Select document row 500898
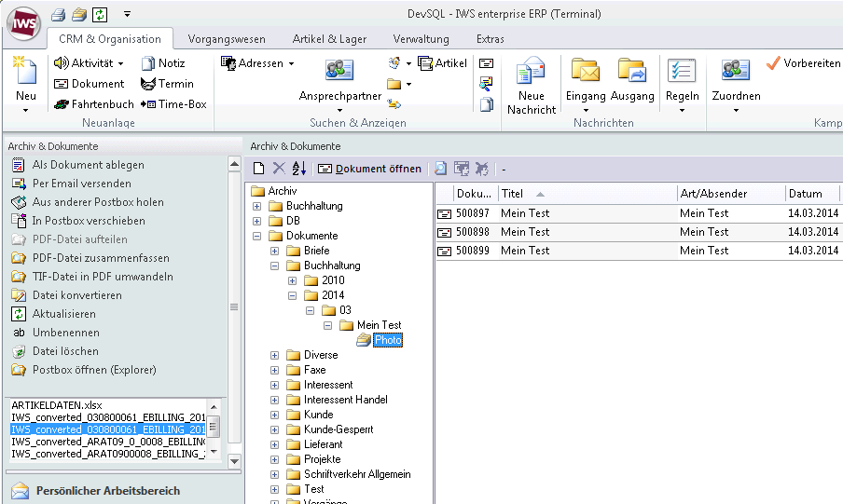This screenshot has width=843, height=504. coord(639,232)
